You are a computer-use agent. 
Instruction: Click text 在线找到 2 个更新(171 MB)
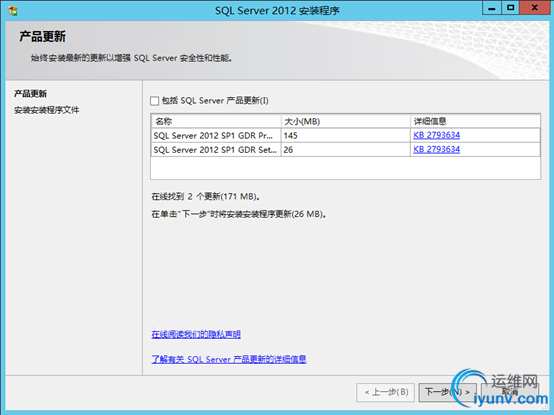pos(206,196)
